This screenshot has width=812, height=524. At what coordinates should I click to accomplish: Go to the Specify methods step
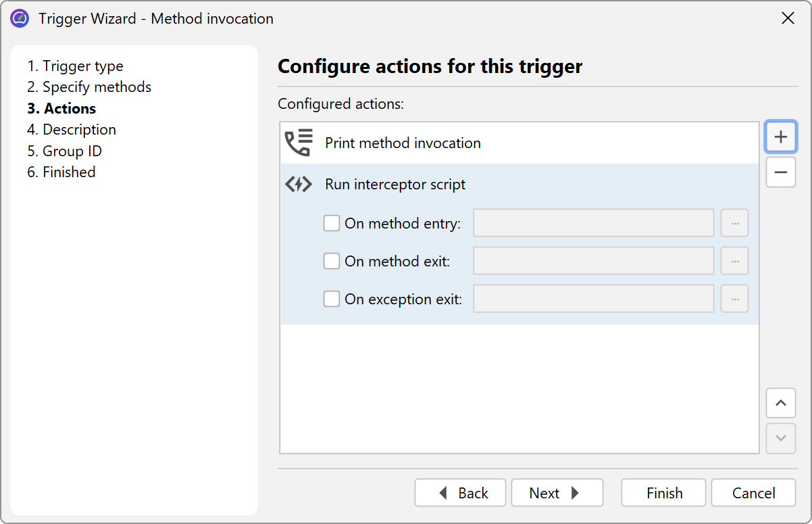click(x=89, y=87)
